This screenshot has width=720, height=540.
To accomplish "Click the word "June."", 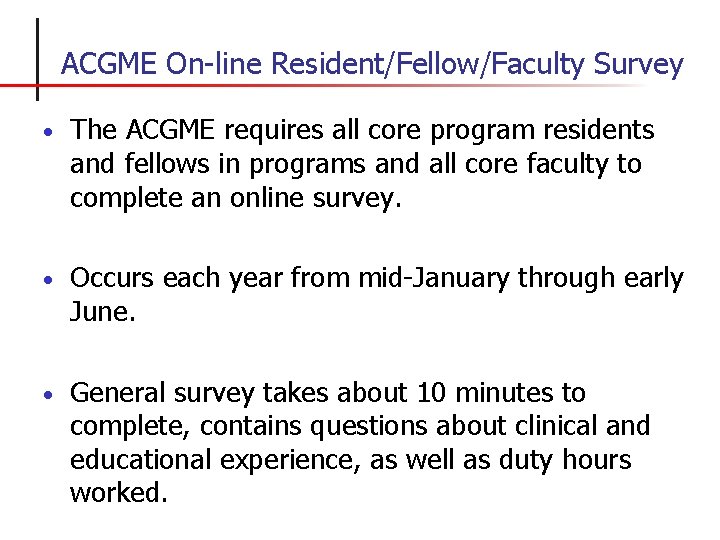I will [x=101, y=313].
